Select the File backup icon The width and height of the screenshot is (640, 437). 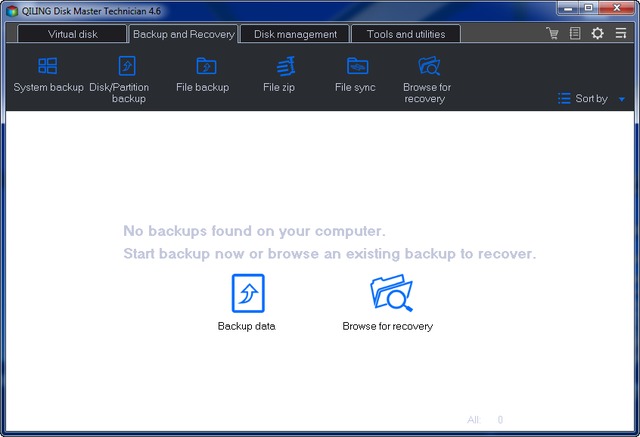[x=206, y=67]
